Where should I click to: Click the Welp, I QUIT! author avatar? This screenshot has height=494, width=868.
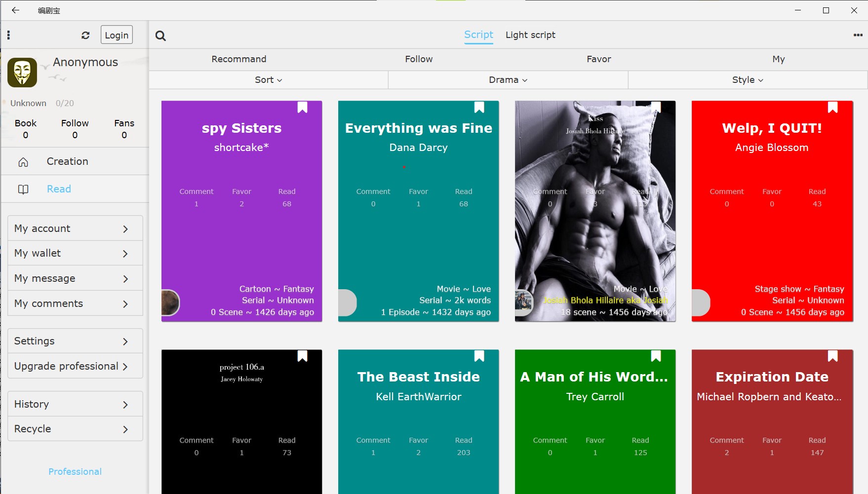pyautogui.click(x=701, y=303)
